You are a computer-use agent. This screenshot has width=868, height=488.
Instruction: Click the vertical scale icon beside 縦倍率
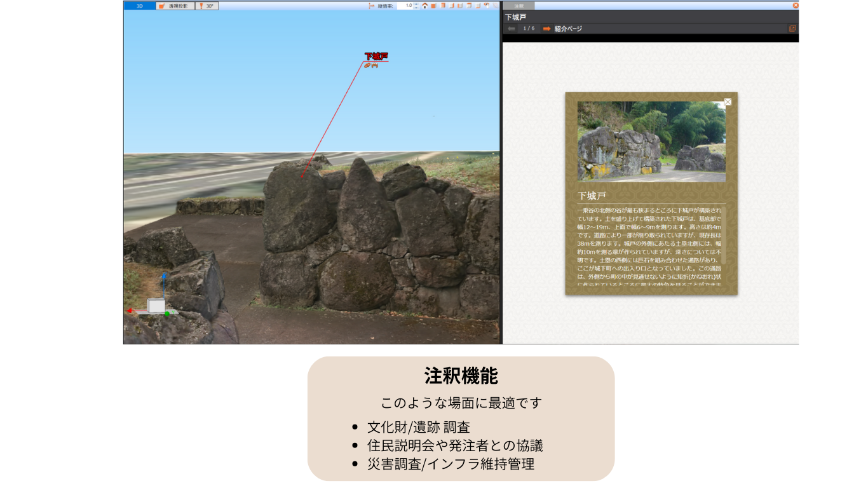click(372, 6)
